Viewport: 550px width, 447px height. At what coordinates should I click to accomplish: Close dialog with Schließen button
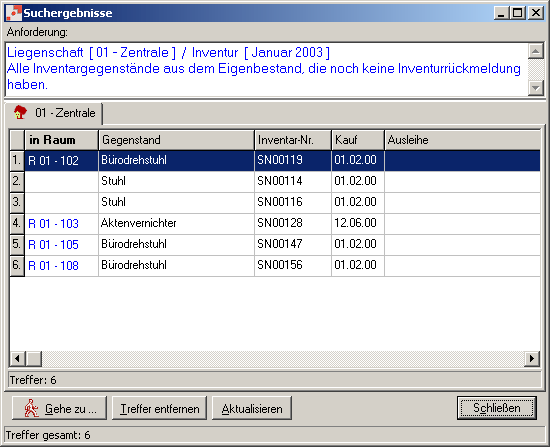(497, 408)
